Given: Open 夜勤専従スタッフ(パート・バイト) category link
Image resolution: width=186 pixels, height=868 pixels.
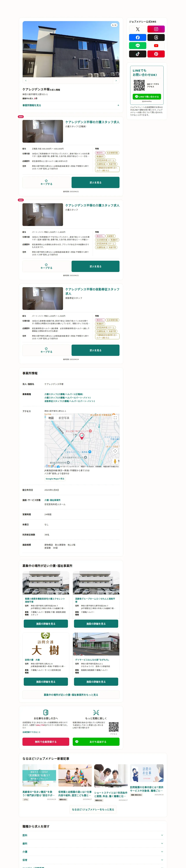Looking at the screenshot, I should pyautogui.click(x=70, y=401).
